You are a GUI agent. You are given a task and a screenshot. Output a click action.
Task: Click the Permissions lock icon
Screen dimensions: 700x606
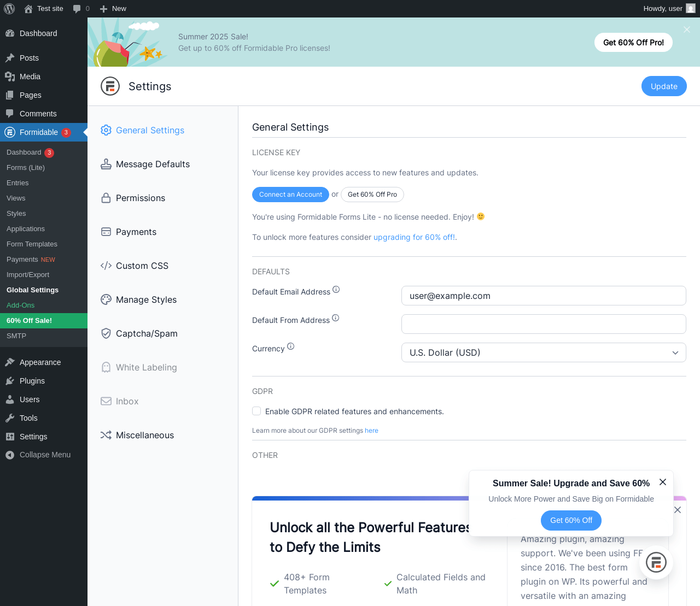[106, 198]
